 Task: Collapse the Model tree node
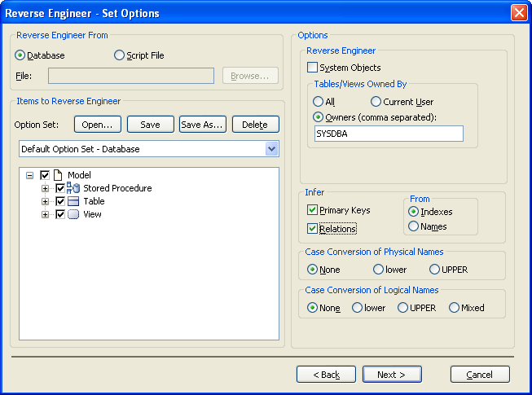[30, 175]
